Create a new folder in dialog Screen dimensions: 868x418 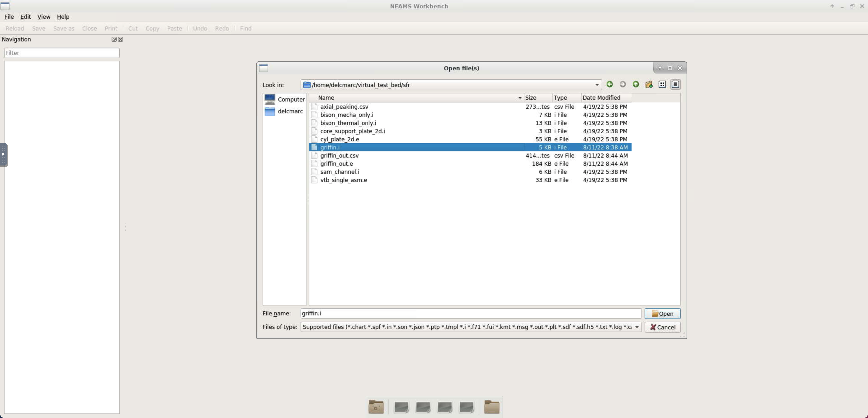[x=649, y=84]
